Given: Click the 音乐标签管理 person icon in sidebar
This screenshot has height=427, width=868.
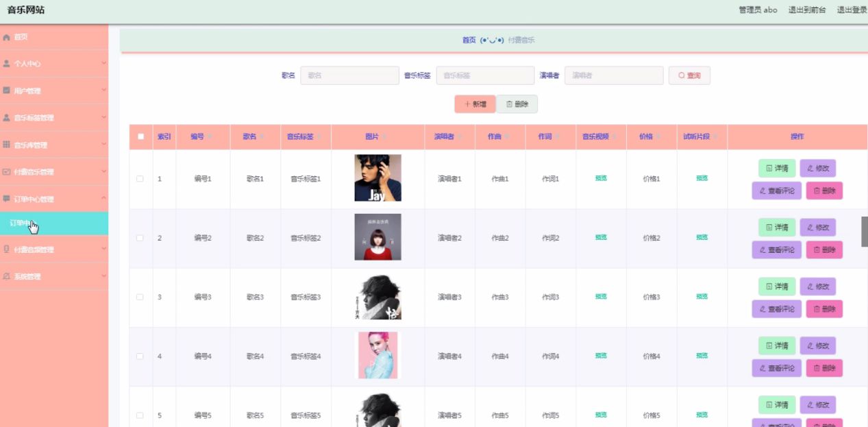Looking at the screenshot, I should pyautogui.click(x=6, y=117).
